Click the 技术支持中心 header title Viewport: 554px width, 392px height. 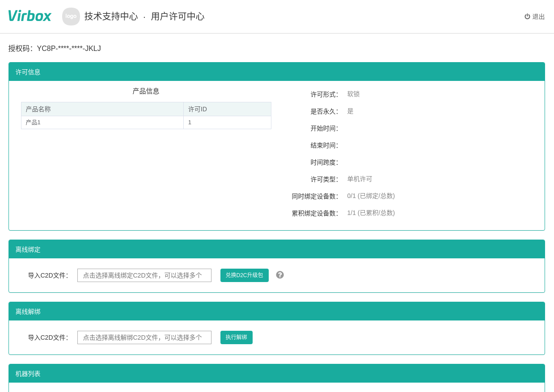click(111, 17)
